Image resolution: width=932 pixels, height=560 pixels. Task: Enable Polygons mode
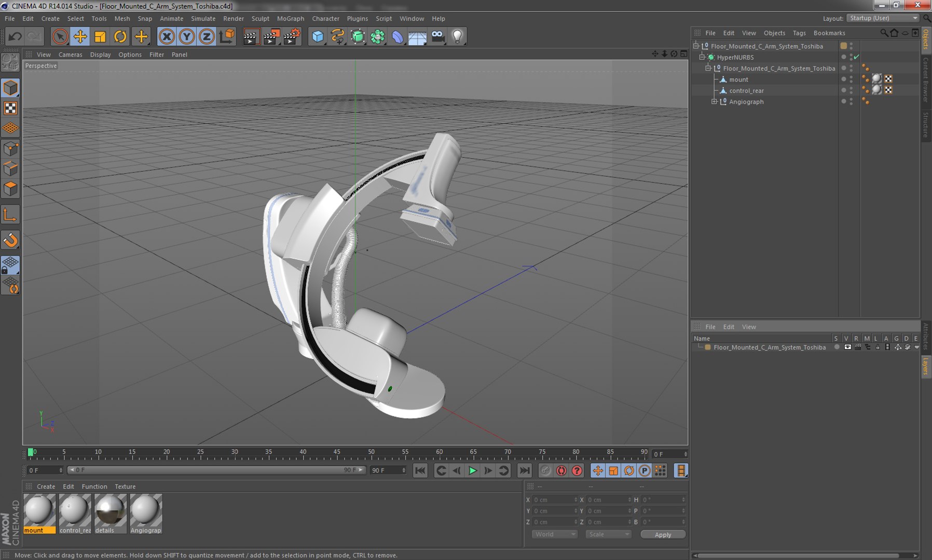[10, 189]
